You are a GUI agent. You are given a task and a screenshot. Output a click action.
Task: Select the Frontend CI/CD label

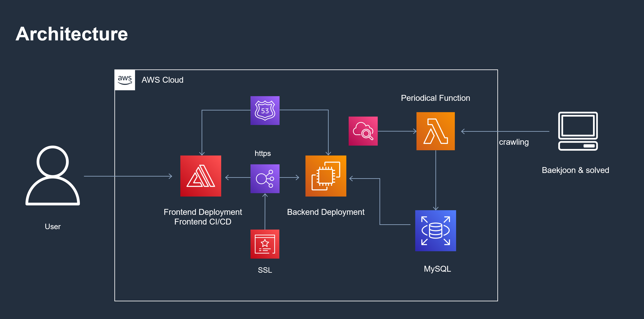203,222
